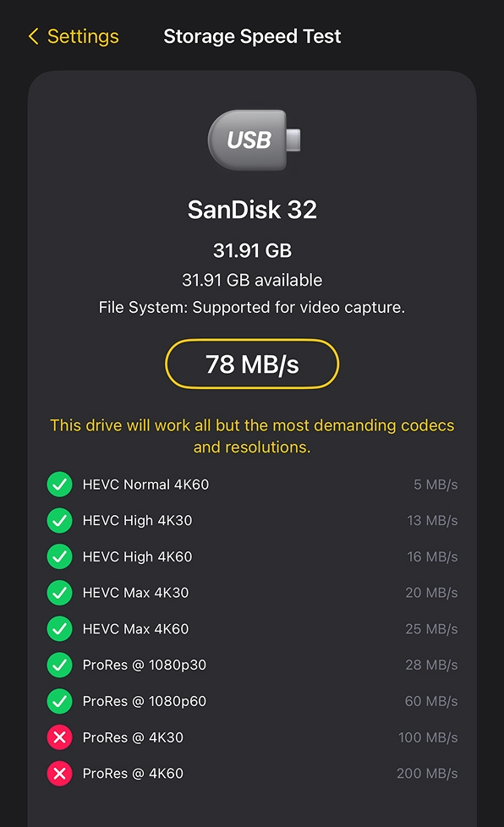Click red X icon for ProRes @ 4K60
This screenshot has height=827, width=504.
click(59, 773)
